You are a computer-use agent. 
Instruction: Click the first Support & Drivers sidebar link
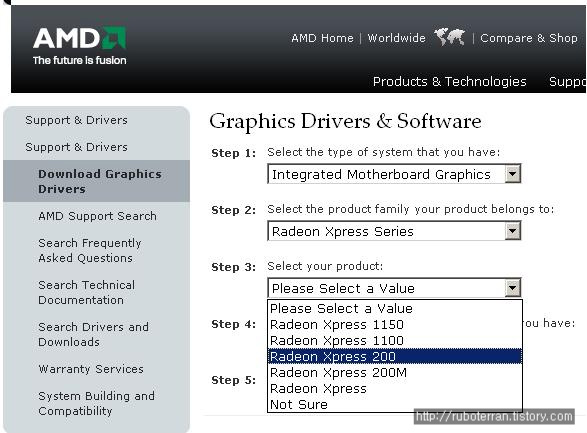76,120
